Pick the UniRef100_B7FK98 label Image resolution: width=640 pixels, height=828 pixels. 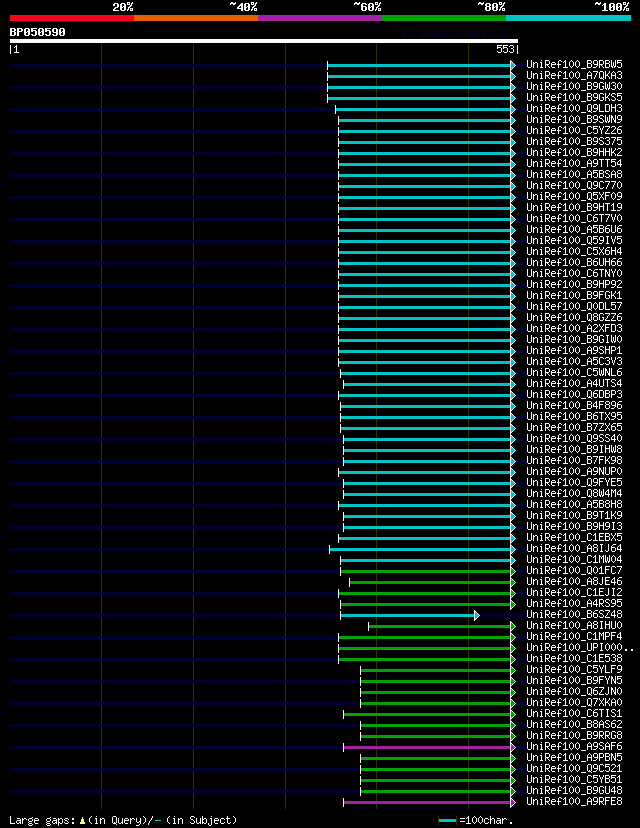[574, 460]
